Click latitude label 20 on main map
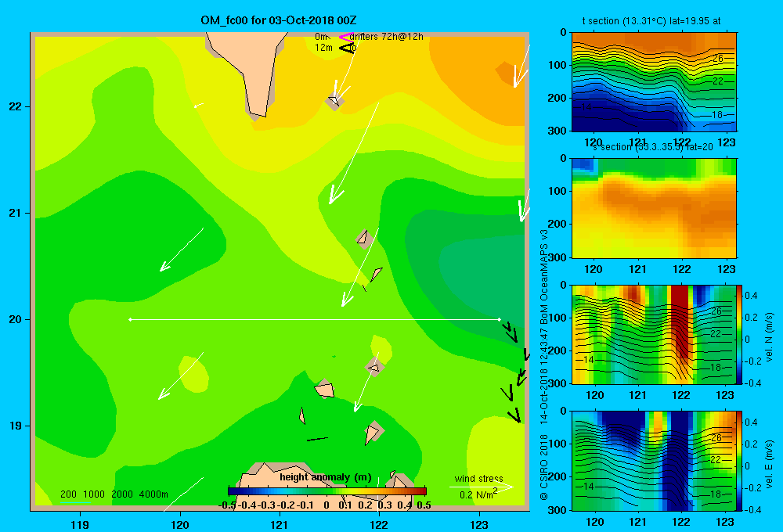The width and height of the screenshot is (783, 532). tap(15, 319)
